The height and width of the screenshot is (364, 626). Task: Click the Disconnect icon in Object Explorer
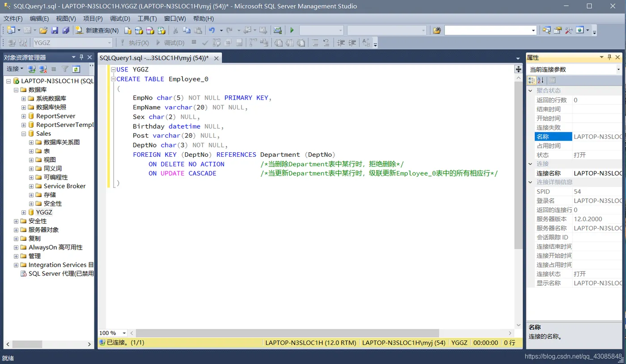tap(43, 69)
